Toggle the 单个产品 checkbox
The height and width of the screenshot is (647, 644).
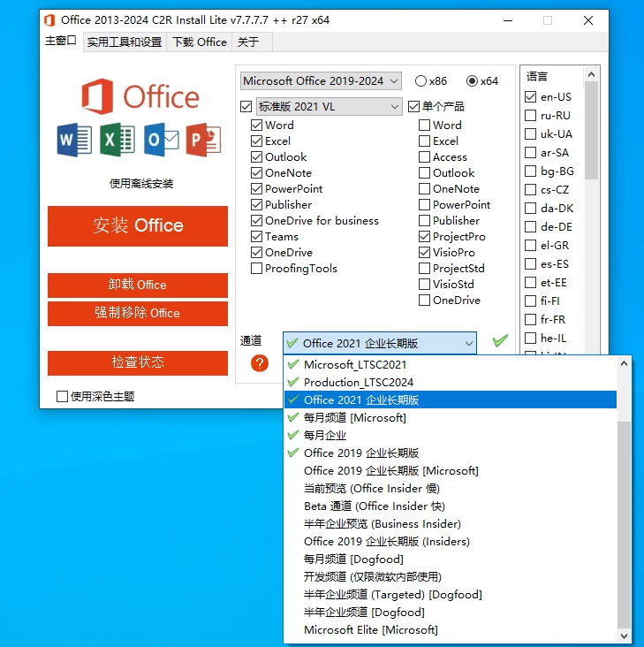413,107
